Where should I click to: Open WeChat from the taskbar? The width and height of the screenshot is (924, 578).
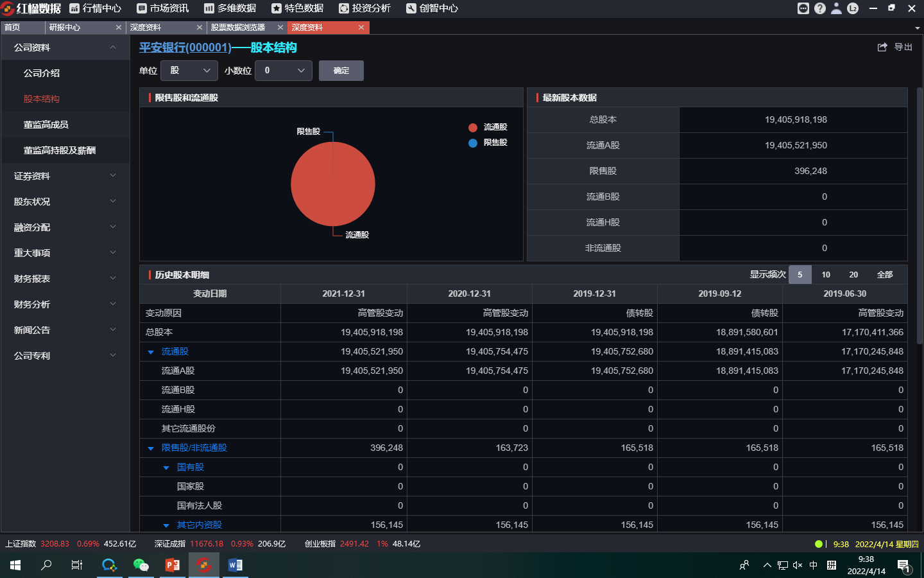[x=141, y=565]
